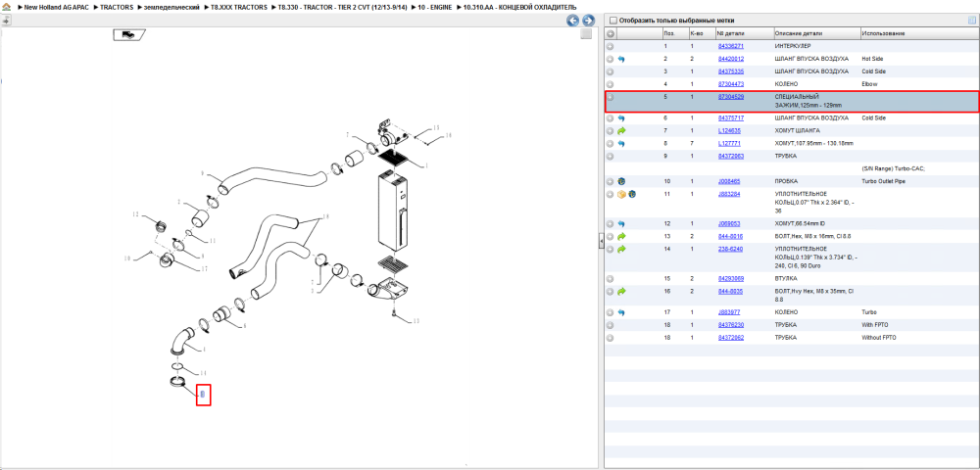Image resolution: width=980 pixels, height=470 pixels.
Task: Click the globe icon on row 11
Action: [631, 194]
